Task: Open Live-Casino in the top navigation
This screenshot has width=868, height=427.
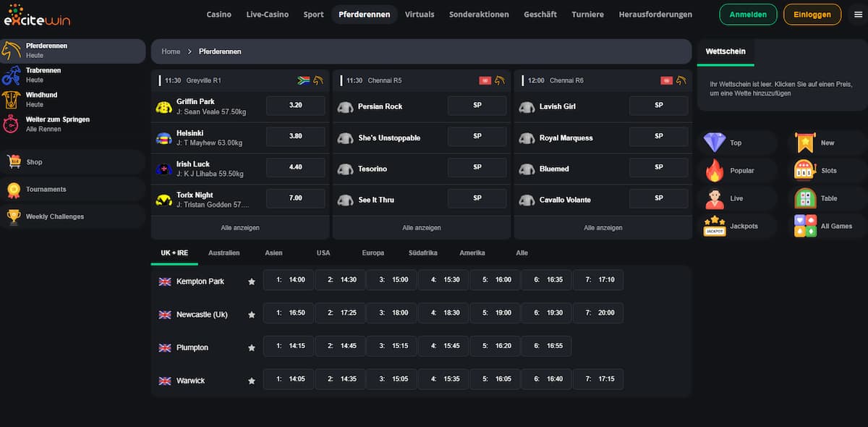Action: pos(267,14)
